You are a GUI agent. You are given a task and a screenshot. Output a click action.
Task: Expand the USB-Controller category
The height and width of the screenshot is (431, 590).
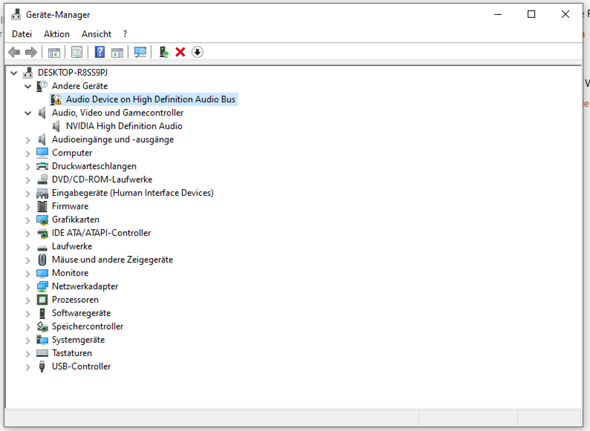pos(28,367)
